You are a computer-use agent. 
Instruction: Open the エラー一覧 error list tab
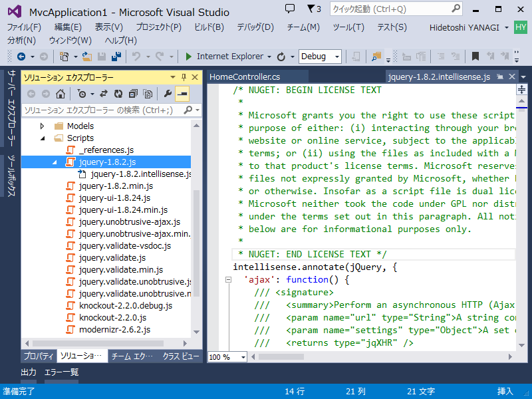[61, 372]
